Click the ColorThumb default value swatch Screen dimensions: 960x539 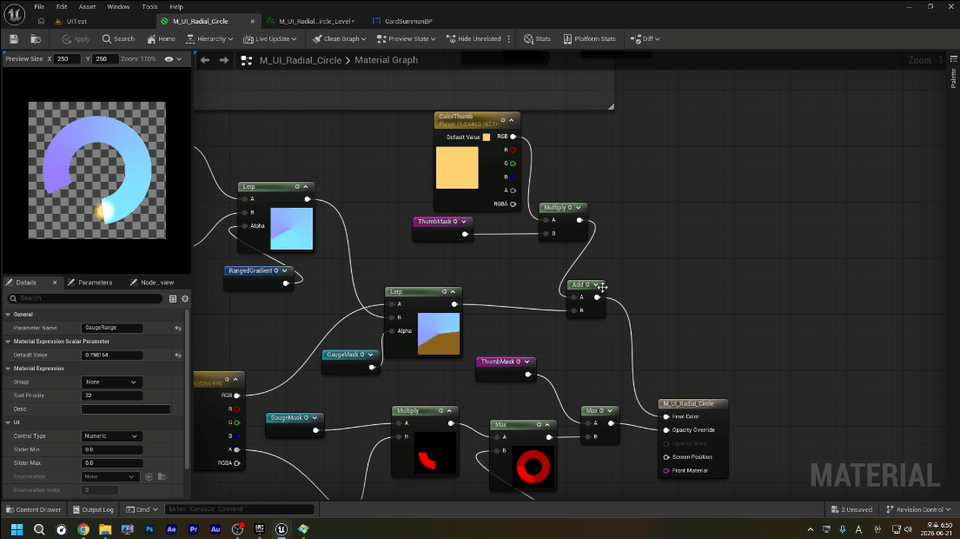click(486, 137)
